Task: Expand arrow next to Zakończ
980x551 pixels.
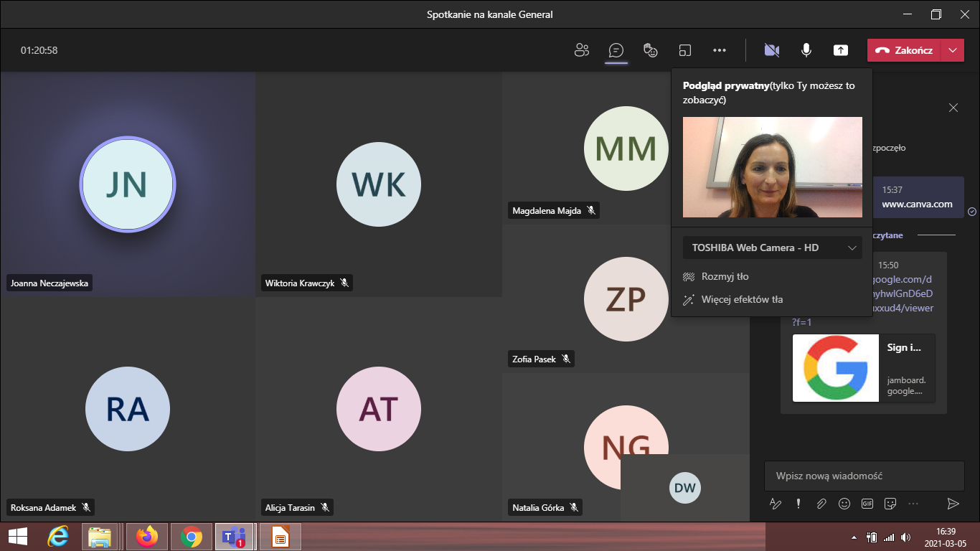Action: click(x=952, y=50)
